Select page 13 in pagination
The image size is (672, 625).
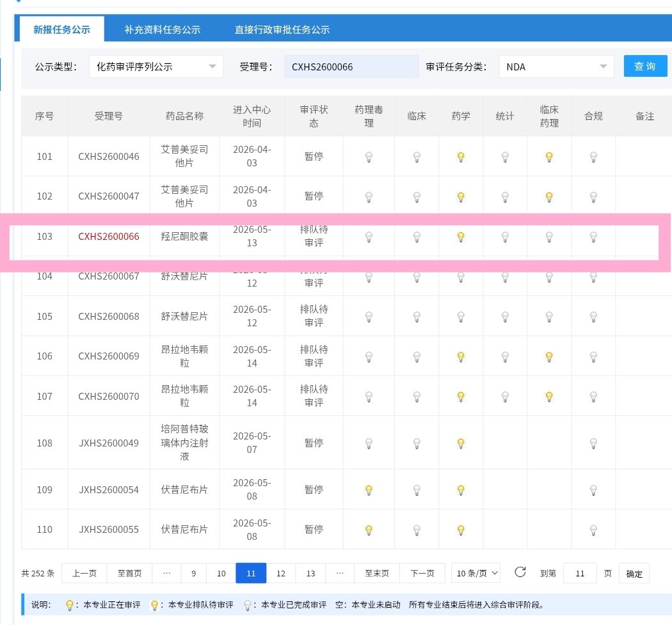point(310,573)
